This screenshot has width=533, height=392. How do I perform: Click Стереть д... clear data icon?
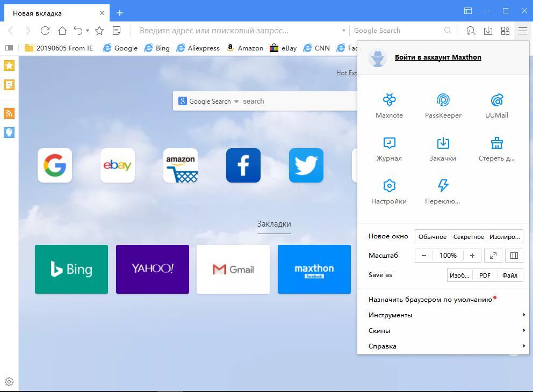(x=496, y=149)
